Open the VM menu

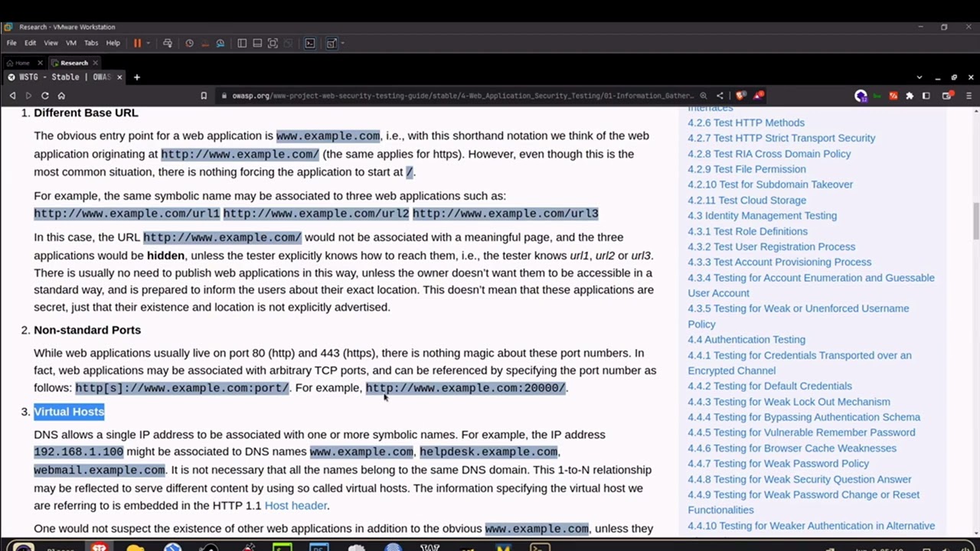(71, 43)
